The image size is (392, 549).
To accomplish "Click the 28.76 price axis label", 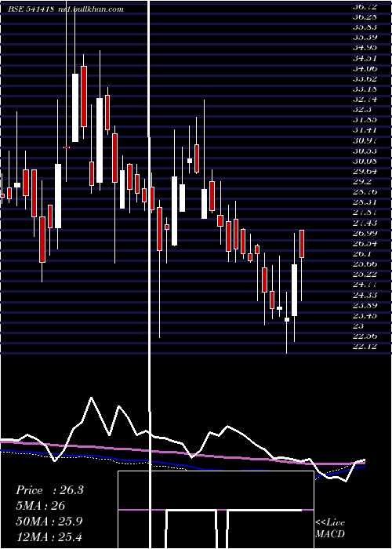I will click(365, 192).
